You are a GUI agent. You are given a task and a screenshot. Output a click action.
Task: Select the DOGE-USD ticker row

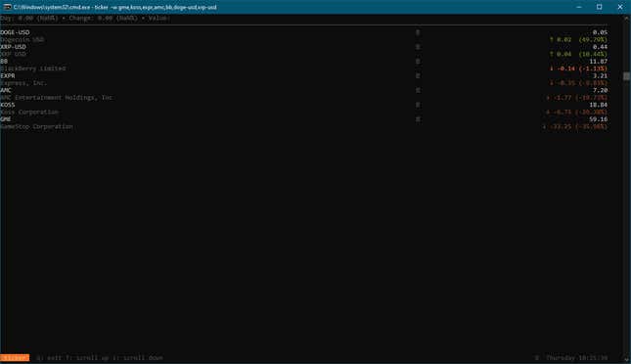(x=304, y=36)
